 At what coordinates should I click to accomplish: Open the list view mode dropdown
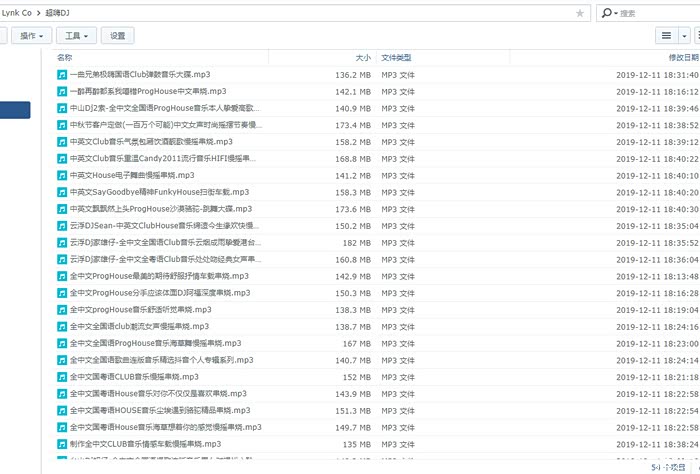click(672, 35)
